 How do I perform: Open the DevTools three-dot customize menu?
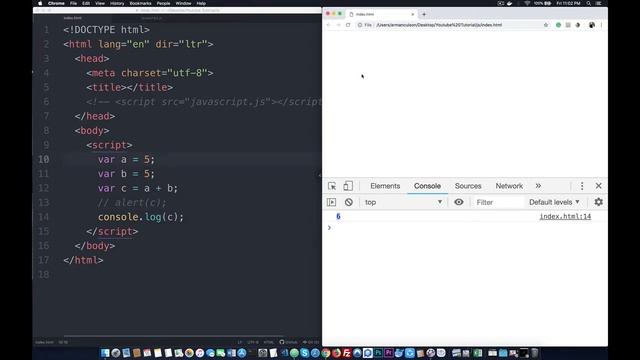582,186
